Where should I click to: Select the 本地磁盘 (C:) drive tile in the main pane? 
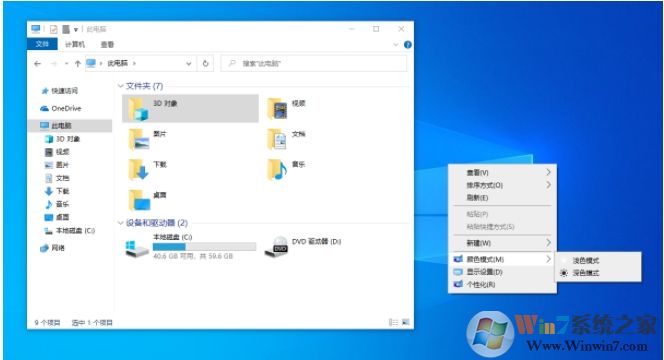191,246
